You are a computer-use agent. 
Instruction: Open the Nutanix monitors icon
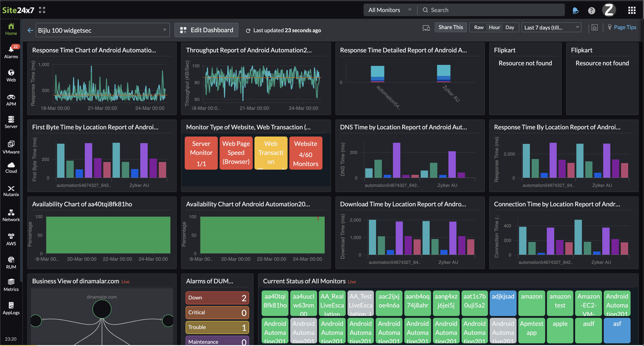[x=11, y=191]
